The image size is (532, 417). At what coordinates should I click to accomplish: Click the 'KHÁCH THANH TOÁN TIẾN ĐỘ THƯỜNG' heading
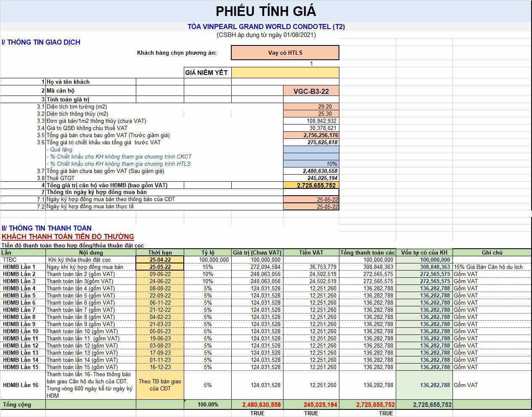pyautogui.click(x=68, y=236)
